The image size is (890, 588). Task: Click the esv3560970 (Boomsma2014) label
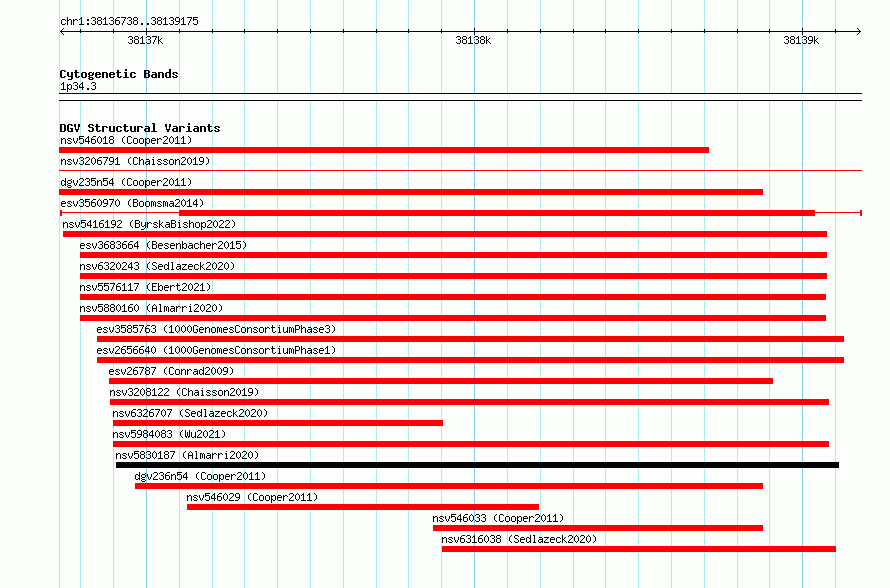(132, 203)
